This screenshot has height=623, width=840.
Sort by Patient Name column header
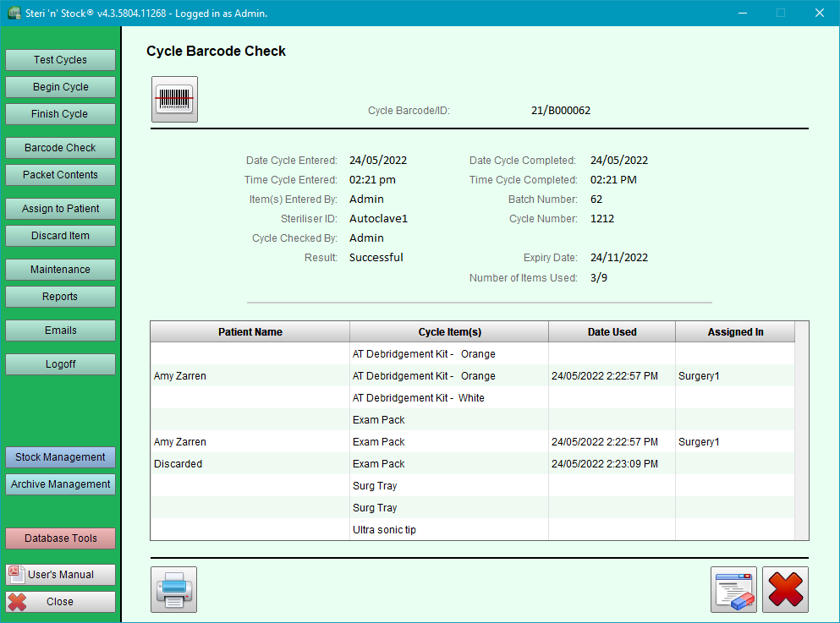250,332
